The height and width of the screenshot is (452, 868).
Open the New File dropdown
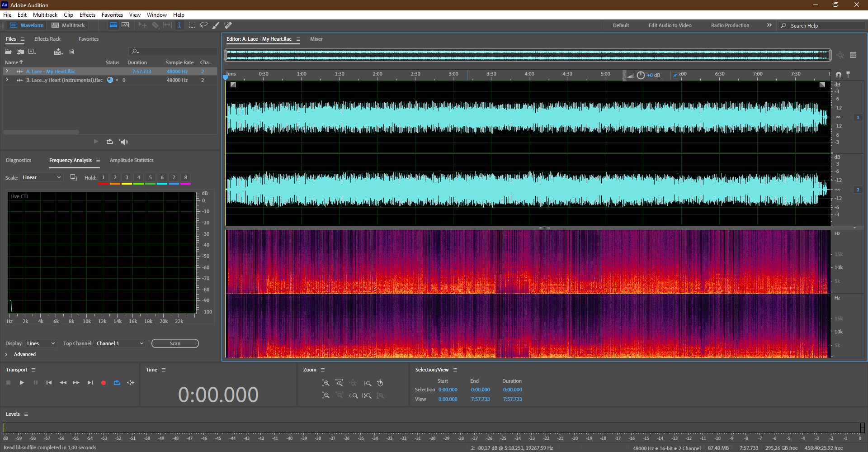[32, 52]
